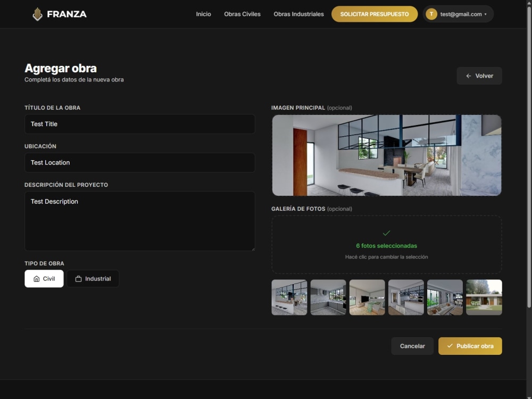Screen dimensions: 532x399
Task: Click the 'GALERÍA DE FOTOS' label
Action: [x=298, y=209]
